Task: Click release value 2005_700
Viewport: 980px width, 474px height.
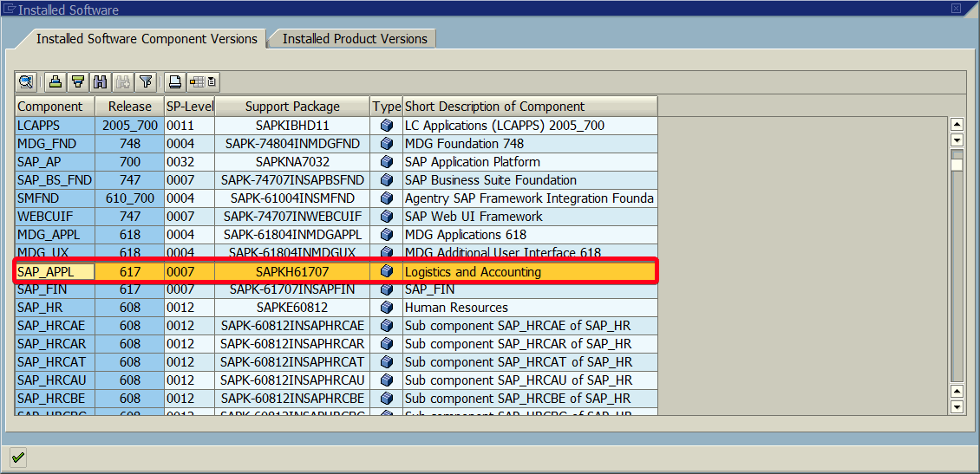Action: pyautogui.click(x=130, y=126)
